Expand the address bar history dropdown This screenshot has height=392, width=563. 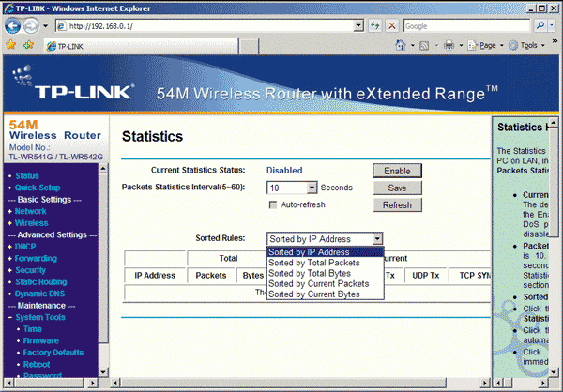click(358, 26)
